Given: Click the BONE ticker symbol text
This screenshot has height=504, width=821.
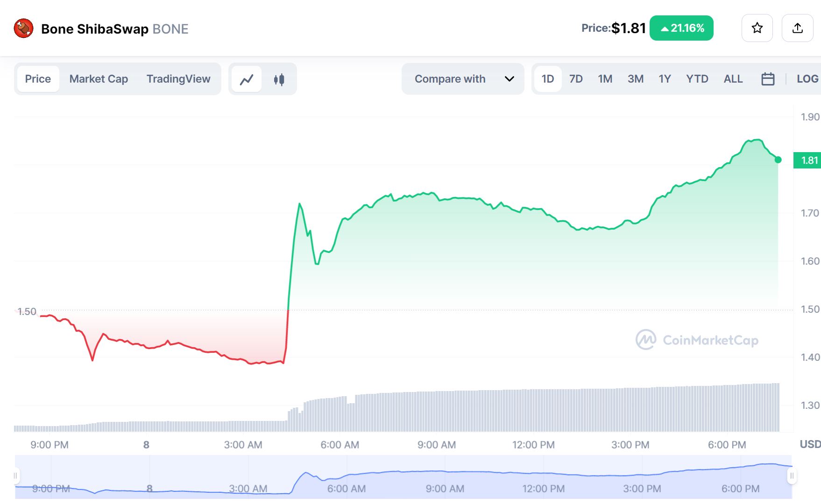Looking at the screenshot, I should (x=170, y=29).
